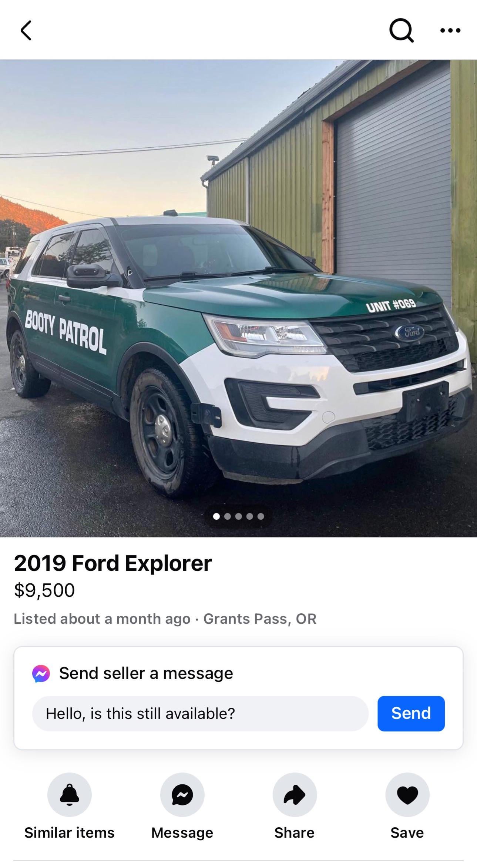Select the third photo carousel dot
477x868 pixels.
239,516
